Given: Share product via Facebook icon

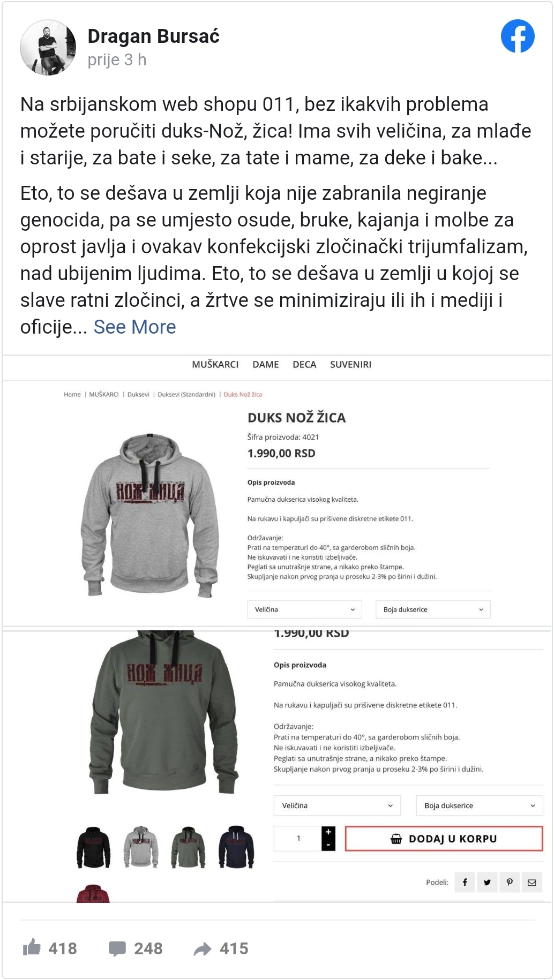Looking at the screenshot, I should [x=465, y=883].
